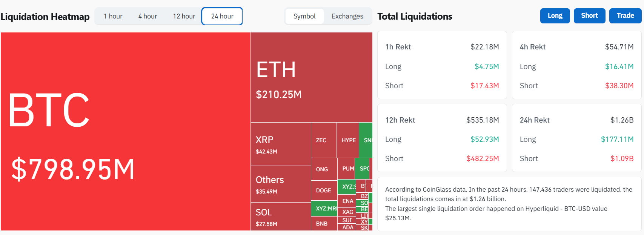Click the BTC heatmap tile
The height and width of the screenshot is (235, 644).
(126, 131)
